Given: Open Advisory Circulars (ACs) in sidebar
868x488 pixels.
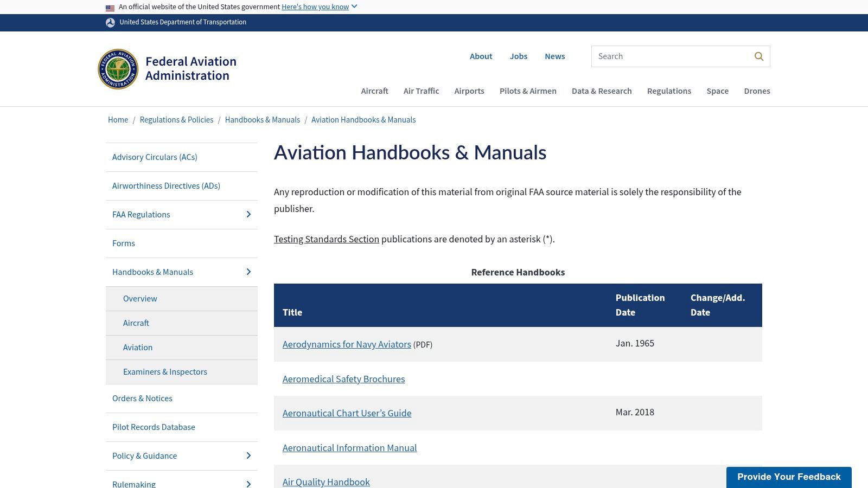Looking at the screenshot, I should (155, 157).
